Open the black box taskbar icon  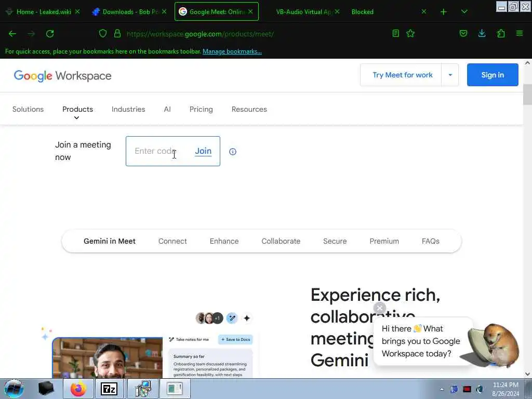point(46,389)
